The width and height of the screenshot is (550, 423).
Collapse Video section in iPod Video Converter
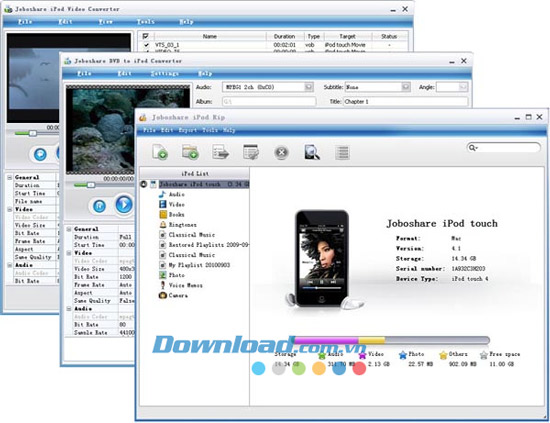[x=10, y=209]
